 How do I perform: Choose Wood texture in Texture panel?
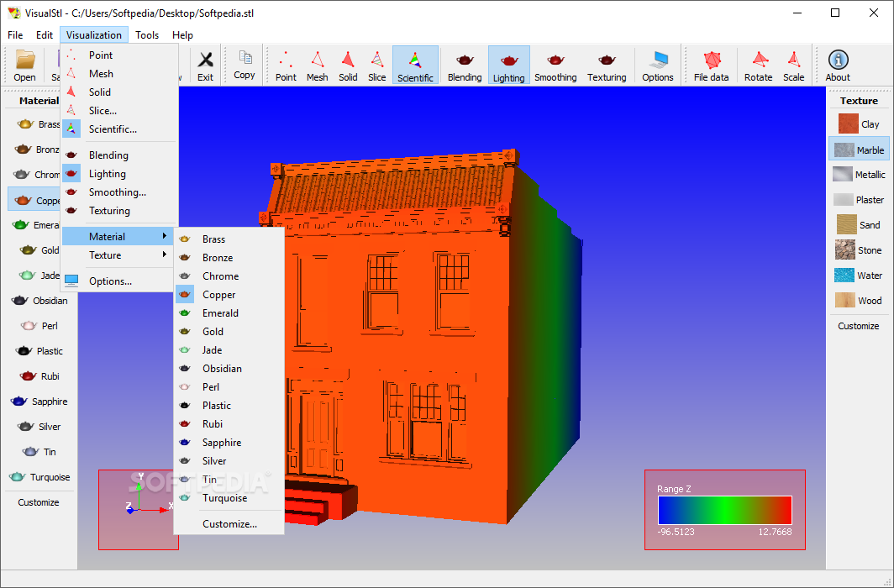pyautogui.click(x=859, y=300)
